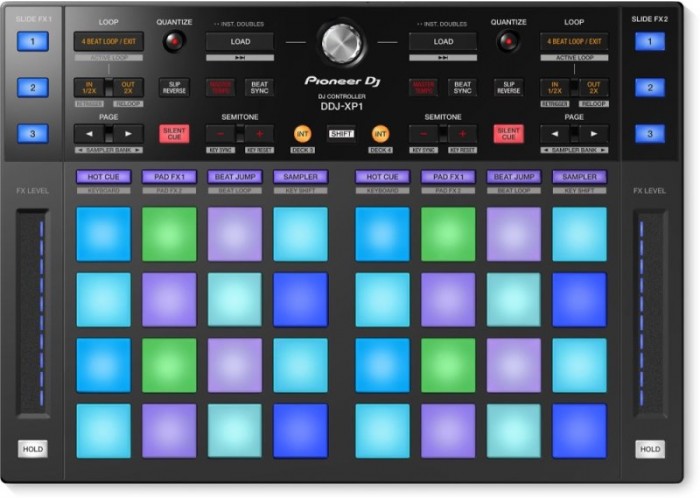Enable left deck BEAT SYNC
700x500 pixels.
259,88
